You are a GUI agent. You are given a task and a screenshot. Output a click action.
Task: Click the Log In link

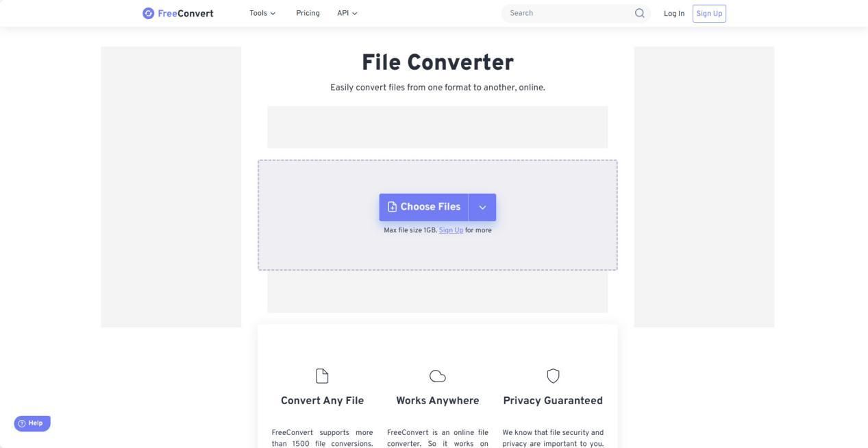(674, 14)
